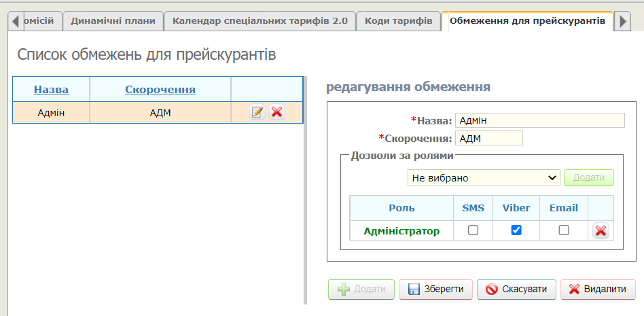
Task: Click the Видалити delete button
Action: coord(598,289)
